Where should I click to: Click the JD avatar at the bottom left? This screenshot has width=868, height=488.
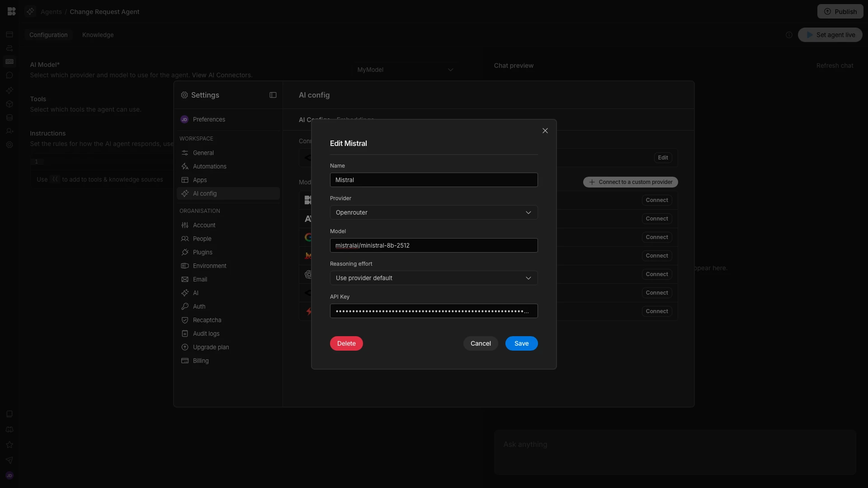9,475
